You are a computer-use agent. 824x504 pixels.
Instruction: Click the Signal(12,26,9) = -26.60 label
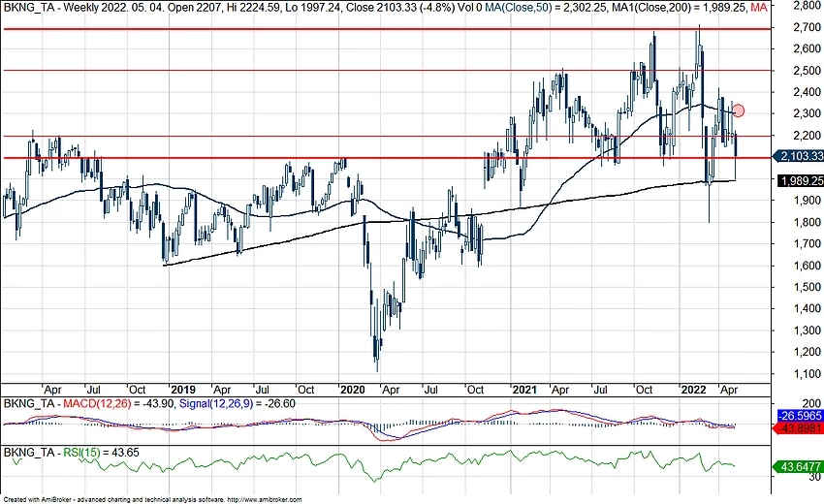[x=237, y=403]
